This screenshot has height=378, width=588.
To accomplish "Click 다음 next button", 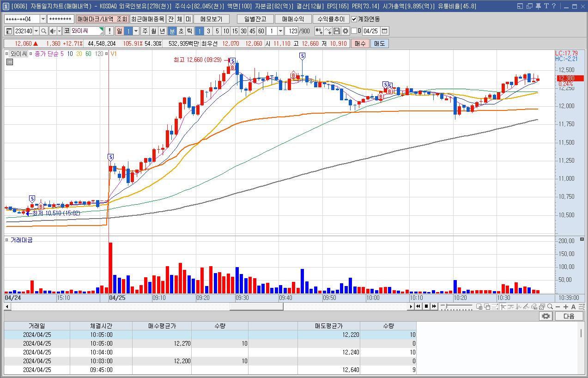I will click(569, 316).
